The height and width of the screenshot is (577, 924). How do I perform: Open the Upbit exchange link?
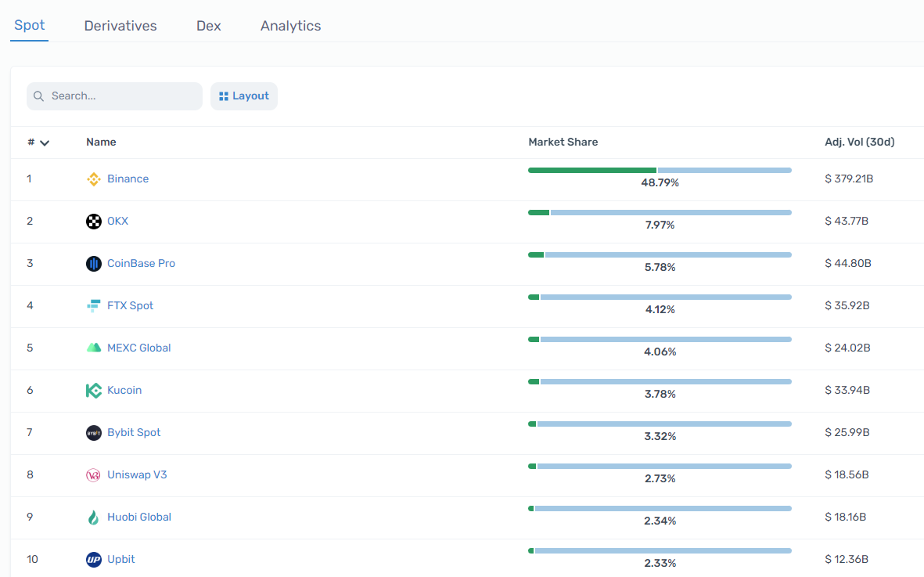(120, 559)
